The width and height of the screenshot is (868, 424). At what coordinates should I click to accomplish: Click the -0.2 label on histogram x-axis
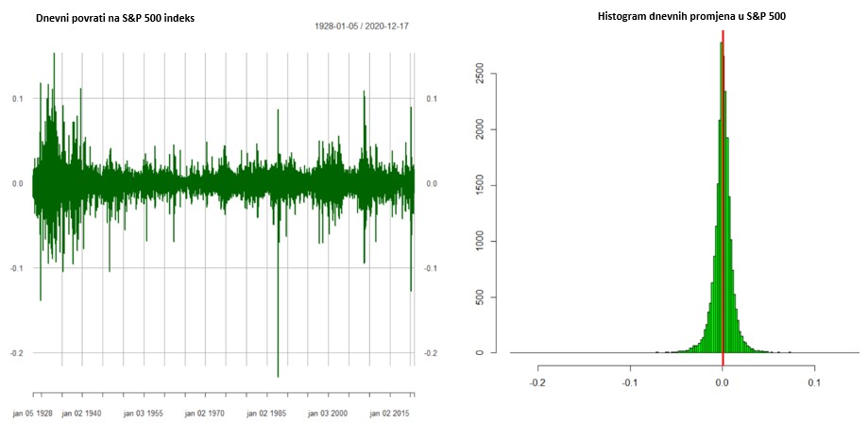point(537,383)
